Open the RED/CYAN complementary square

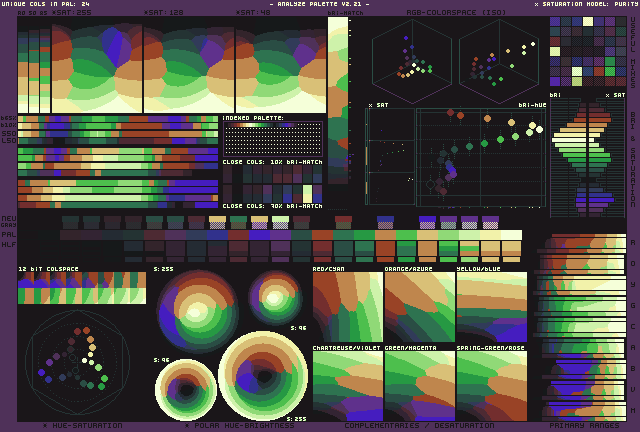coord(348,307)
